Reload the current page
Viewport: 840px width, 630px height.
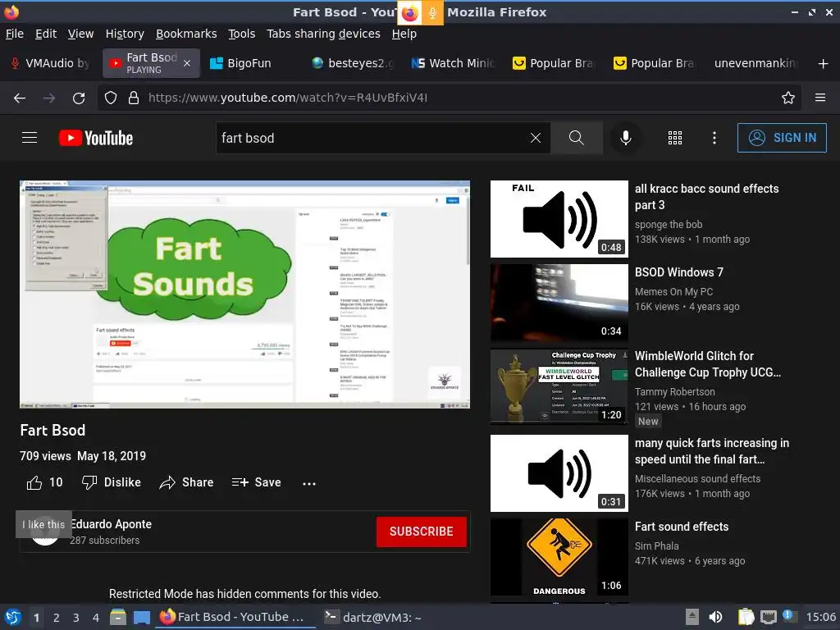coord(79,98)
